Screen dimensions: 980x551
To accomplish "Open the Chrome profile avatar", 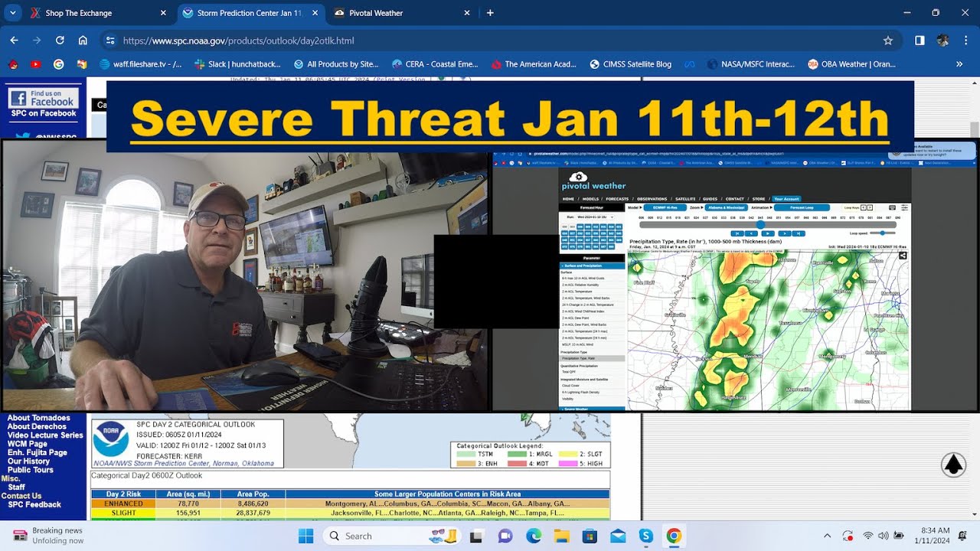I will click(x=942, y=41).
